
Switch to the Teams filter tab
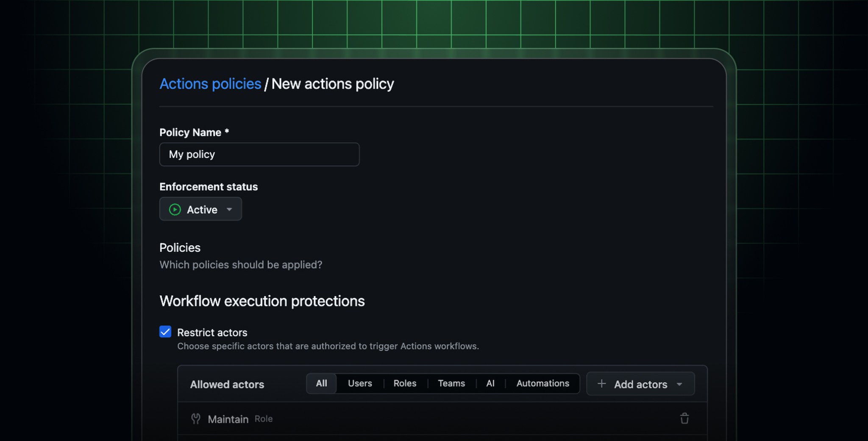[451, 383]
